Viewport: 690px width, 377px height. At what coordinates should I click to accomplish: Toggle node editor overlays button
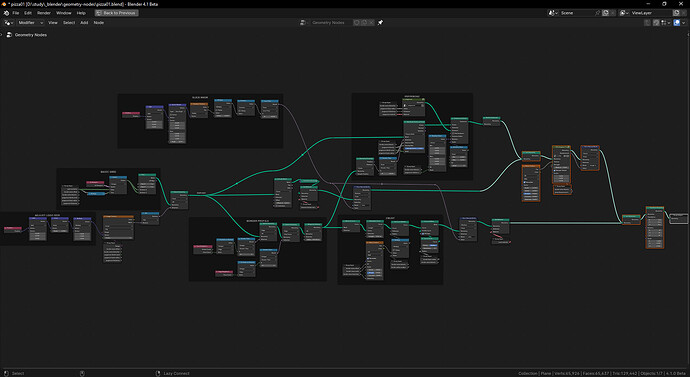click(x=677, y=23)
